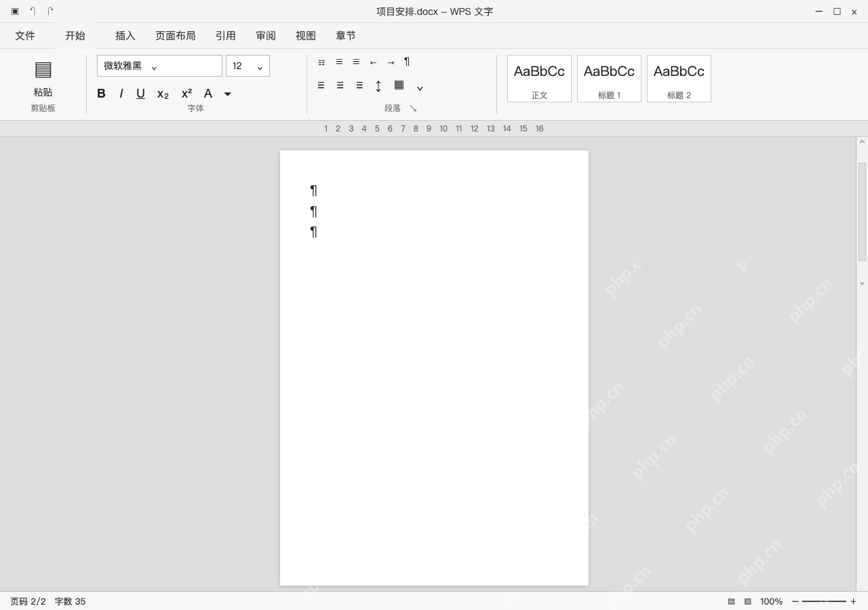This screenshot has height=610, width=868.
Task: Toggle underline formatting
Action: click(x=140, y=94)
